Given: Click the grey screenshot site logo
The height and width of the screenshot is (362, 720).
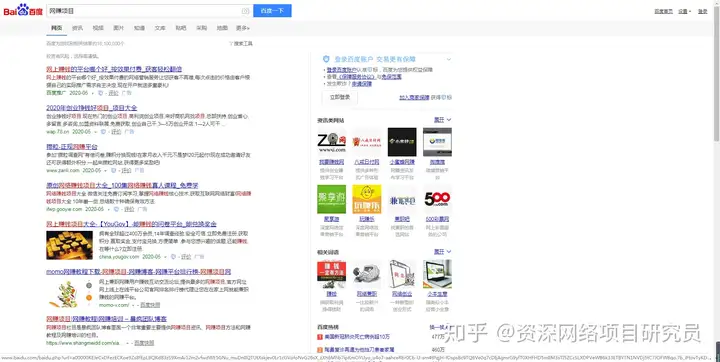Looking at the screenshot, I should pyautogui.click(x=437, y=142).
